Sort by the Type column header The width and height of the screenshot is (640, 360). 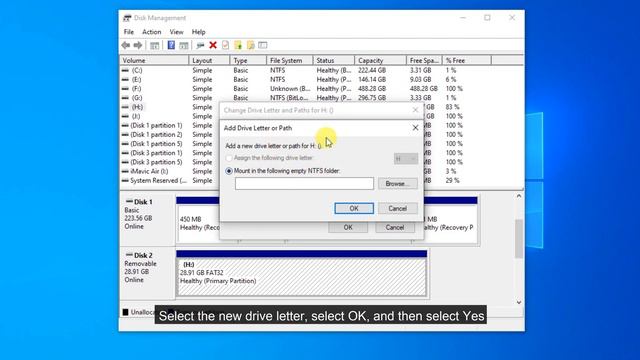coord(248,60)
